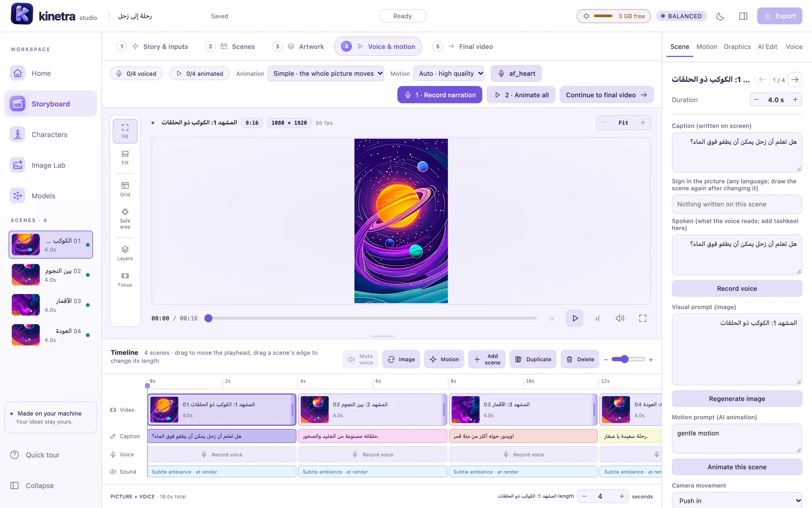Select scene 03 thumbnail in Scenes list
The height and width of the screenshot is (508, 812).
(x=26, y=305)
